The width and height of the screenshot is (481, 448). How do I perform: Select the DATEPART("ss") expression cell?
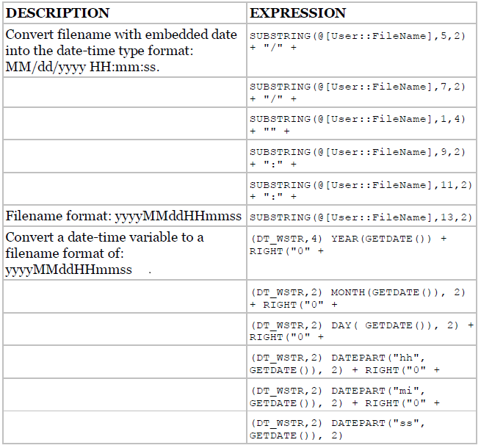[x=362, y=427]
